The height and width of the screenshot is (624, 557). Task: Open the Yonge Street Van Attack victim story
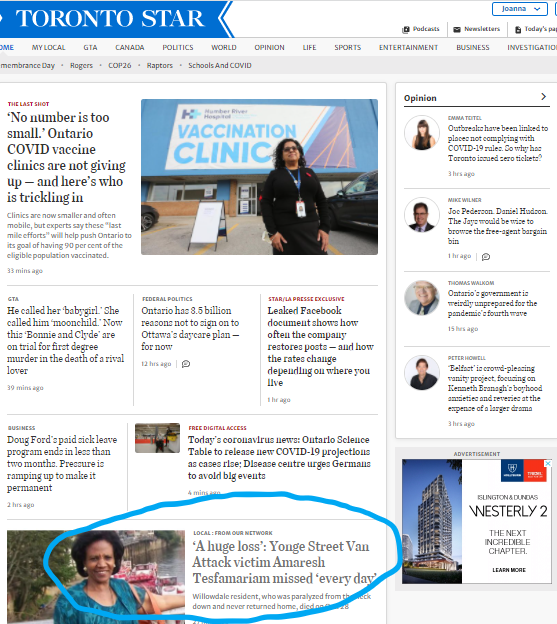coord(284,562)
